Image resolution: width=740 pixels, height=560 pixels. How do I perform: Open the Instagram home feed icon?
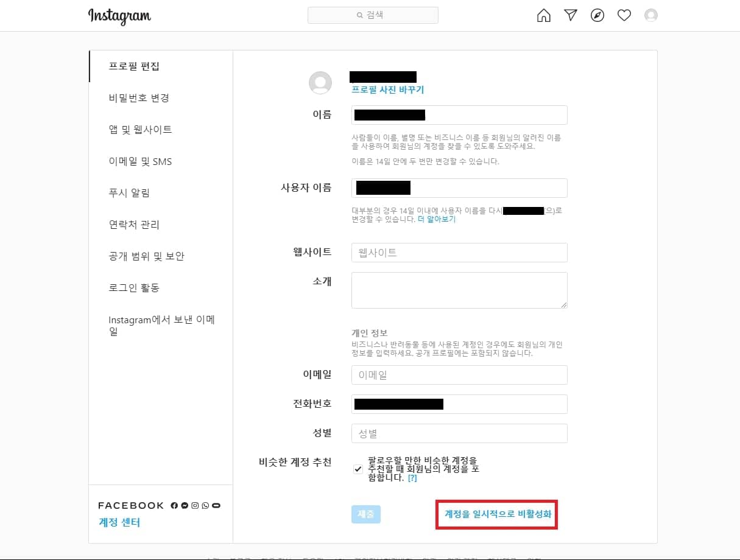(543, 15)
